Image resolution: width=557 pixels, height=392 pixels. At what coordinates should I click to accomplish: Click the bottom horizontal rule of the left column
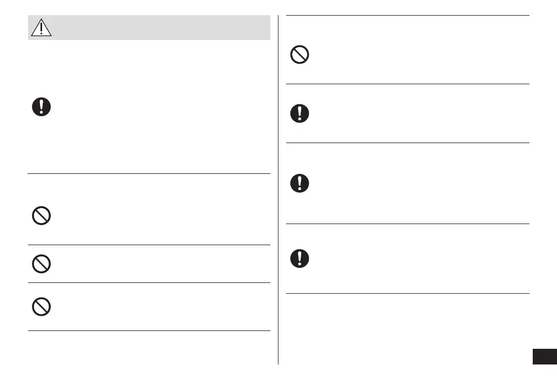point(148,330)
